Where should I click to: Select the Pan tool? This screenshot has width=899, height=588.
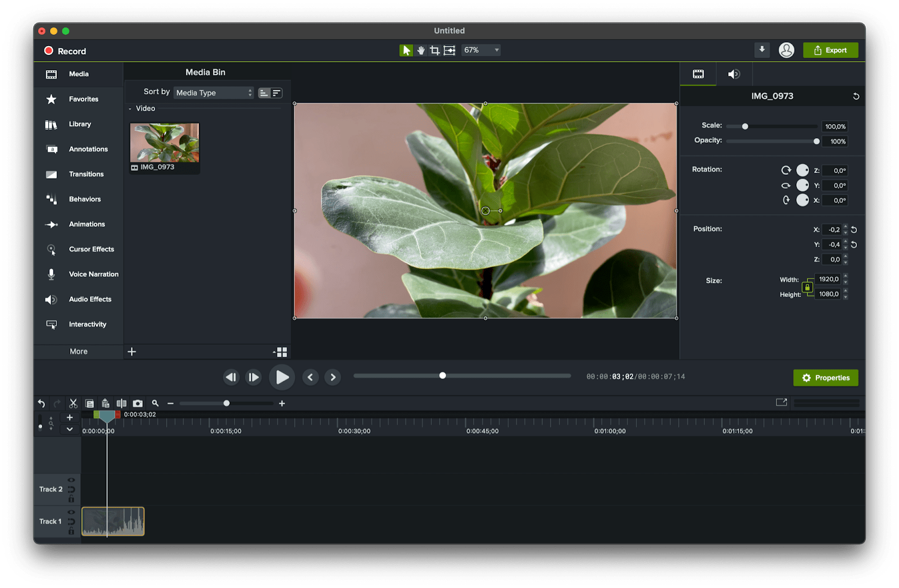point(420,50)
